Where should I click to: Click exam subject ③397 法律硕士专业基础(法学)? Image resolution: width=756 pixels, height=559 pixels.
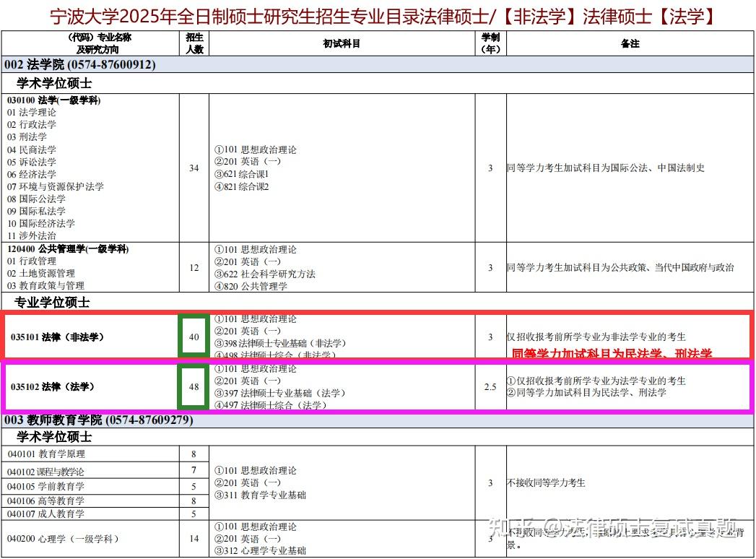coord(279,393)
